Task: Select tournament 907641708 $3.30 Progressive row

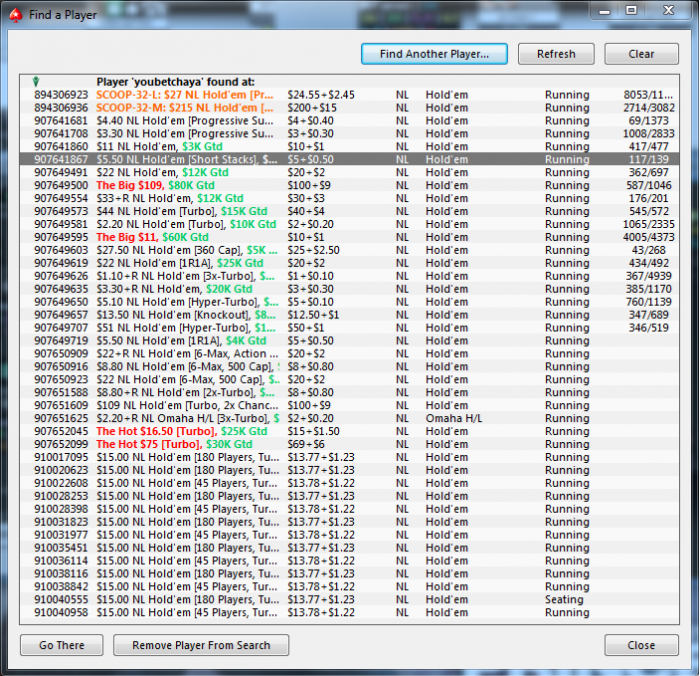Action: [x=350, y=134]
